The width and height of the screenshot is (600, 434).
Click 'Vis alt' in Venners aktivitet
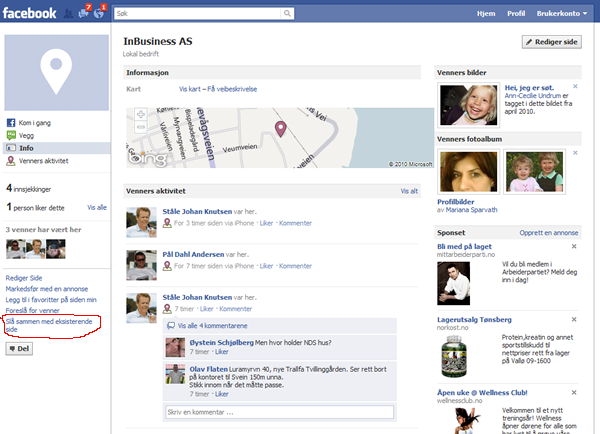pyautogui.click(x=409, y=191)
